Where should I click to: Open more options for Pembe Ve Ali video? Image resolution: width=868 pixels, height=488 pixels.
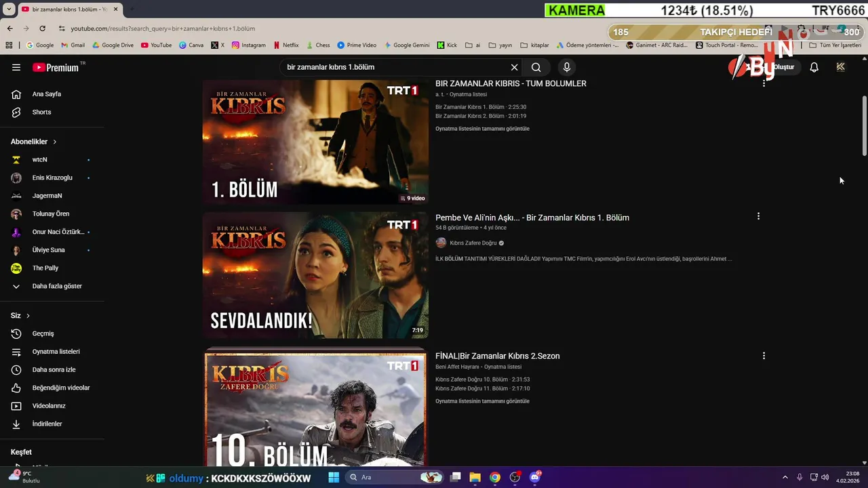[x=758, y=216]
